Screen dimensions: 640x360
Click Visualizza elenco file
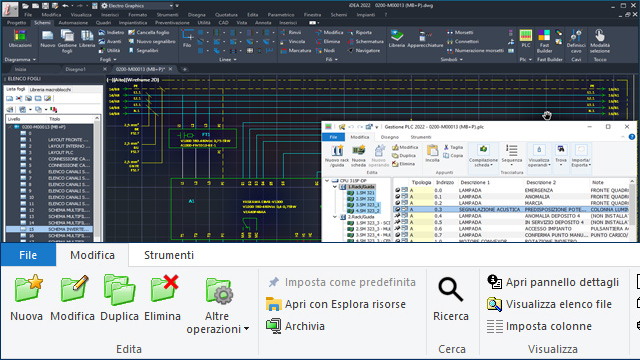click(x=549, y=304)
